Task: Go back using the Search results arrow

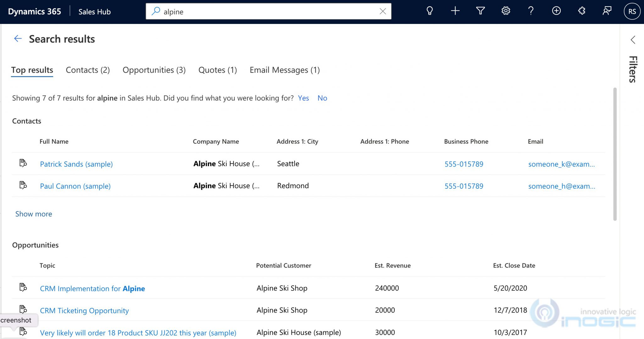Action: [18, 38]
